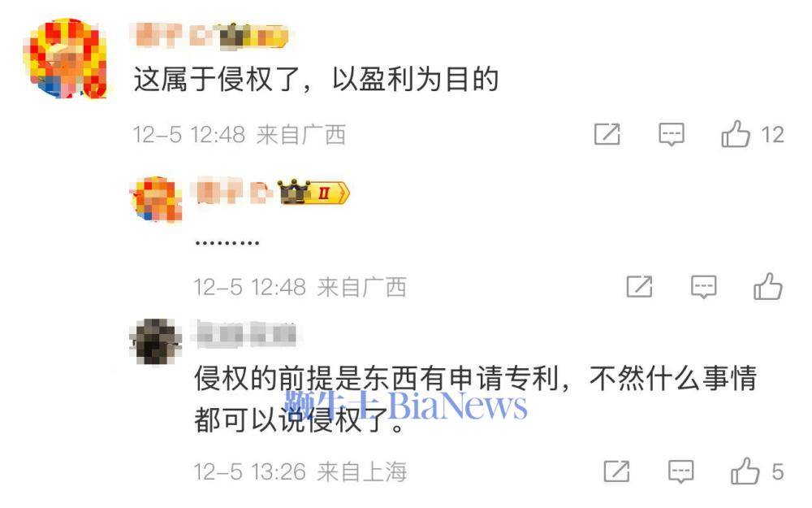Click the 12-5 13:26 来自上海 timestamp
This screenshot has height=508, width=812.
300,471
